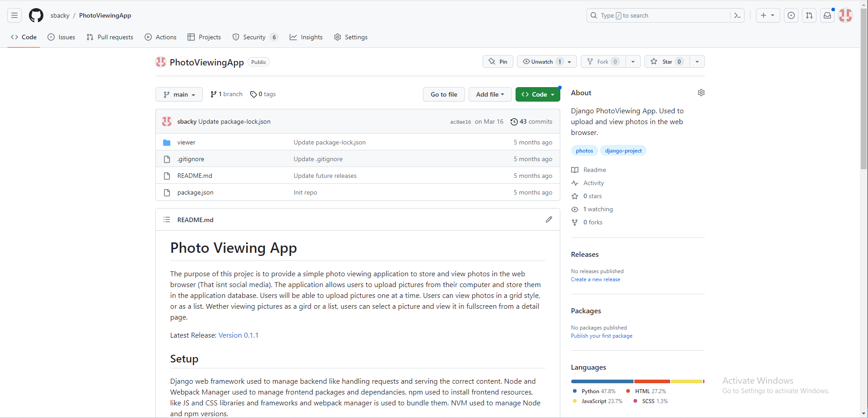Click the README.md file icon
The width and height of the screenshot is (868, 418).
(167, 176)
